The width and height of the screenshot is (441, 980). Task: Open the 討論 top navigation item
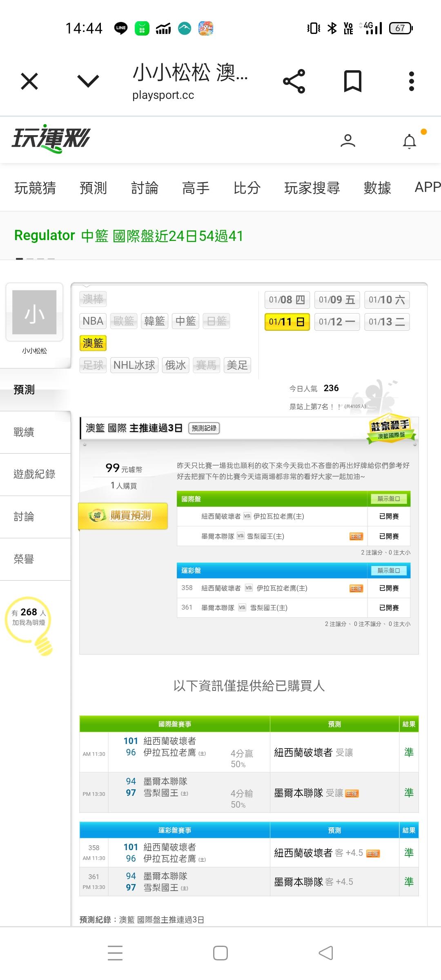point(145,188)
